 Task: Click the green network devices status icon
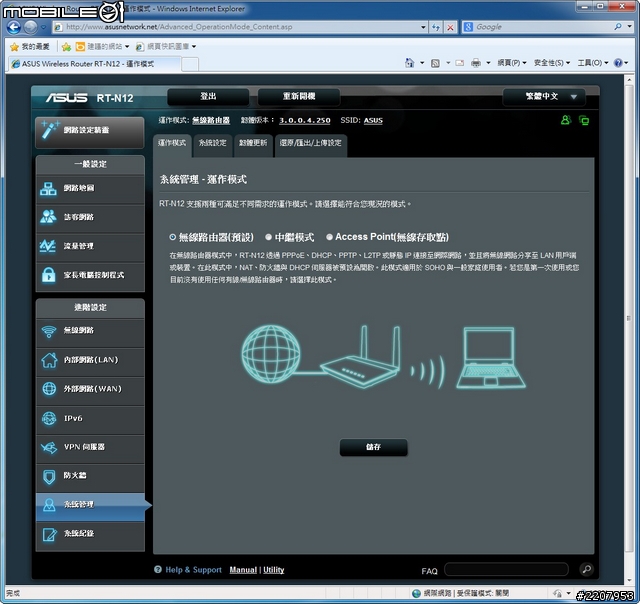click(x=584, y=120)
